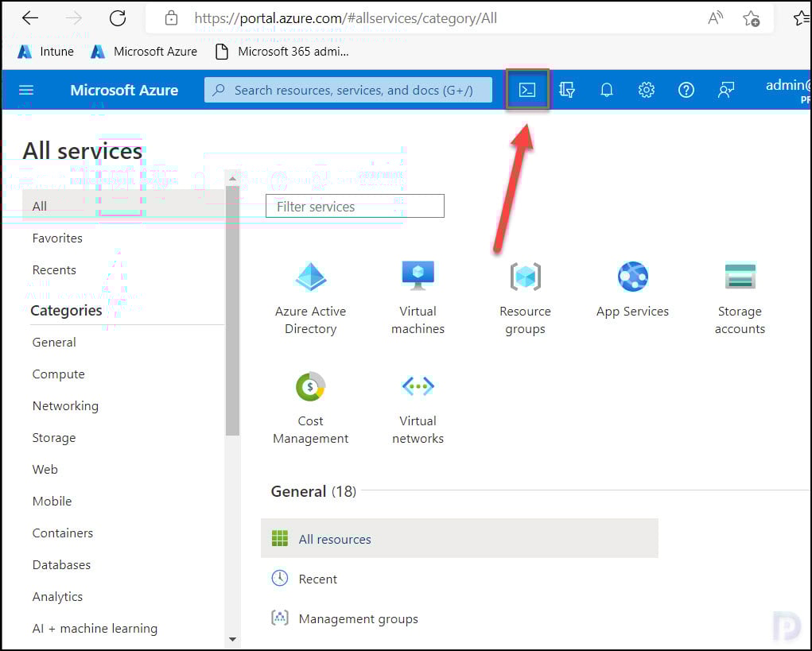Add page to favorites star icon
The image size is (812, 651).
(752, 18)
